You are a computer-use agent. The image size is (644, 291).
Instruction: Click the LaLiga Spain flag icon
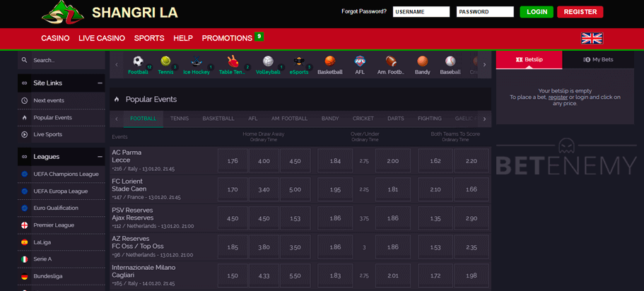tap(24, 242)
